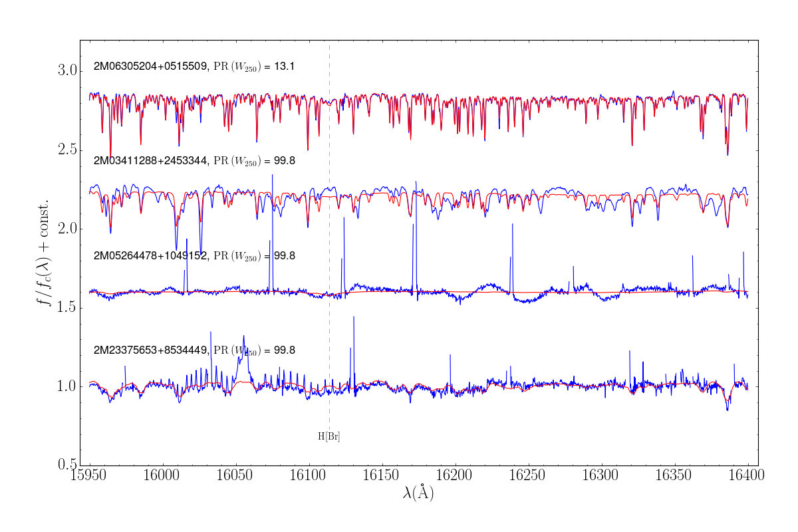Image resolution: width=798 pixels, height=532 pixels.
Task: Click the 16000 x-axis tick label
Action: [x=163, y=476]
